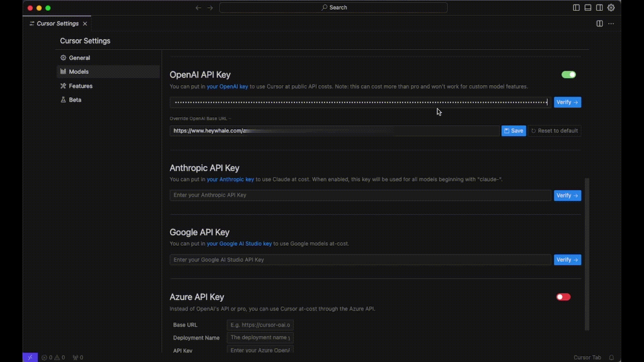Show errors and warnings in status bar
The image size is (644, 362).
point(53,357)
